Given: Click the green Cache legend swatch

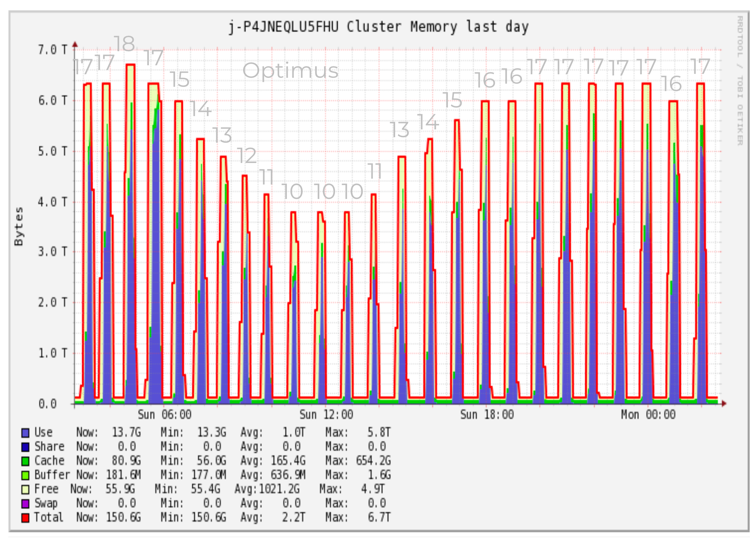Looking at the screenshot, I should (x=25, y=461).
